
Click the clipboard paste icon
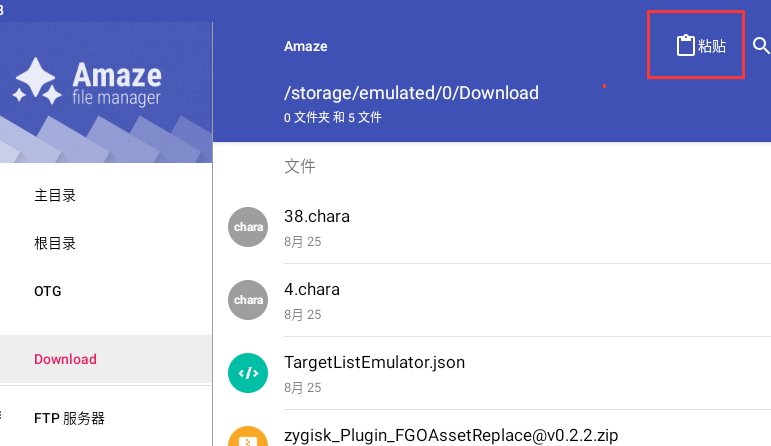coord(685,46)
